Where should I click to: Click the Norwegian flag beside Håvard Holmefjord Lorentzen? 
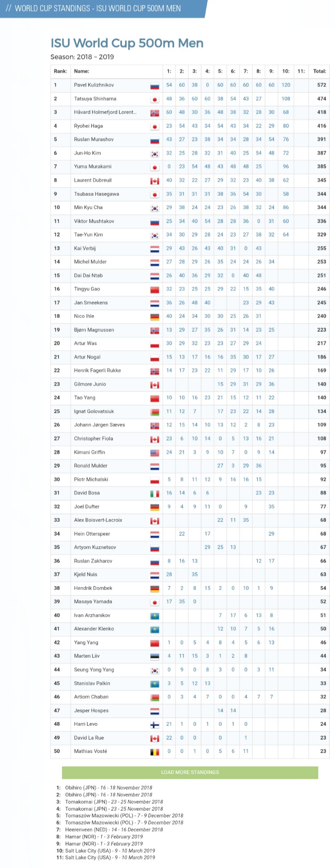coord(155,113)
